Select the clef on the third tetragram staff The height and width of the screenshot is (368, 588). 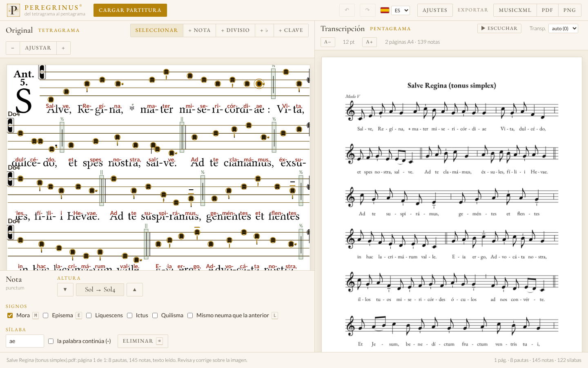[11, 179]
